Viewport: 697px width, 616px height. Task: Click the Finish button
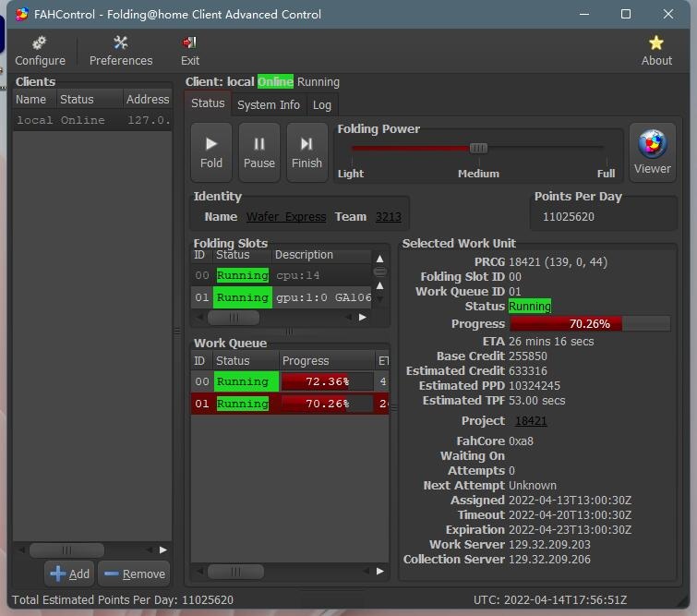(306, 152)
